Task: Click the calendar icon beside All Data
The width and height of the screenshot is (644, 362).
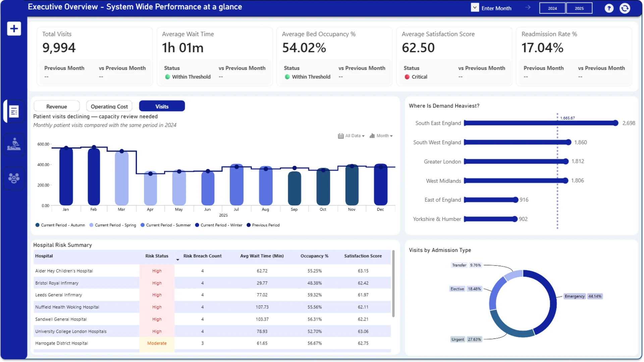Action: click(341, 136)
